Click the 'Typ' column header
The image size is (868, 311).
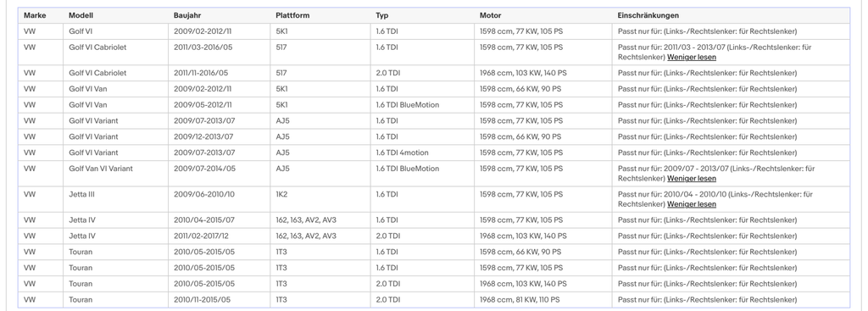[x=382, y=15]
